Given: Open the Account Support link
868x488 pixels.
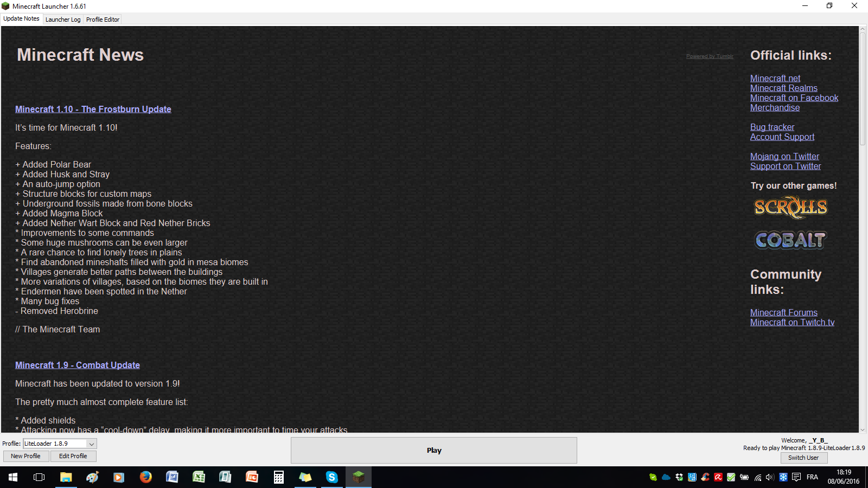Looking at the screenshot, I should [x=782, y=137].
